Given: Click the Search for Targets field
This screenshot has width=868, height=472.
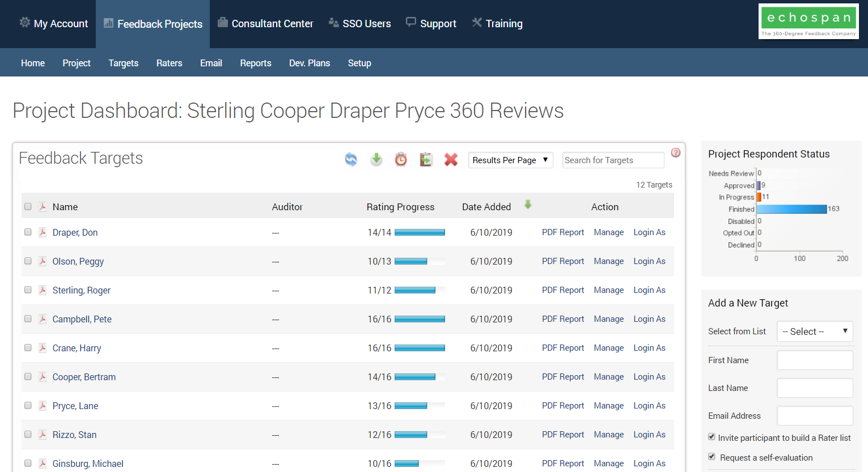Looking at the screenshot, I should 613,160.
